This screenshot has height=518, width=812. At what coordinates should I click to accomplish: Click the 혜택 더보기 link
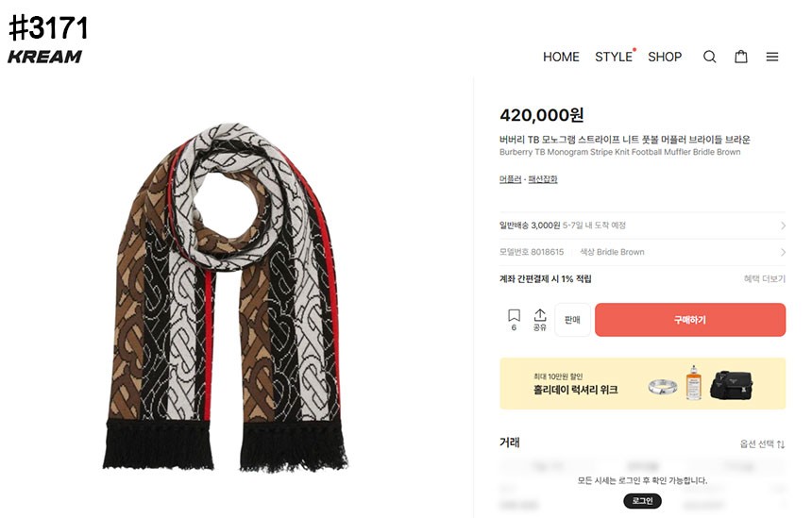(x=765, y=279)
